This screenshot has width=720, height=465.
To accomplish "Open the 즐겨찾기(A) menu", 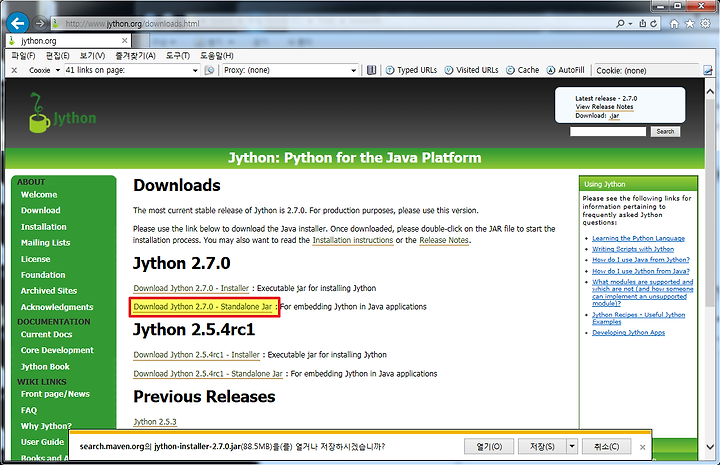I will click(135, 56).
